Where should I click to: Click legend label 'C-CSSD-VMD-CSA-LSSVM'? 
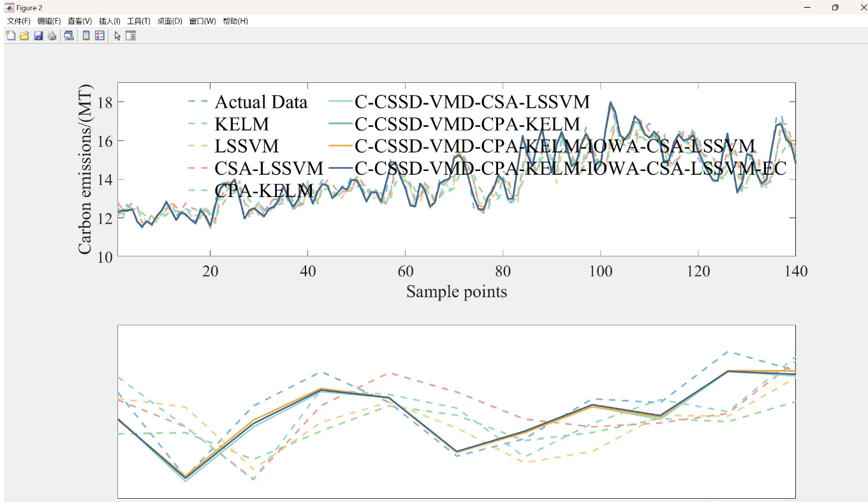click(473, 102)
